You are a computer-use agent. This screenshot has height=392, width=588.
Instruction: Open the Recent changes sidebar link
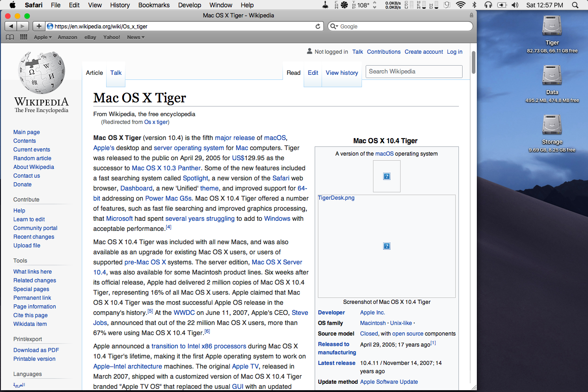34,237
